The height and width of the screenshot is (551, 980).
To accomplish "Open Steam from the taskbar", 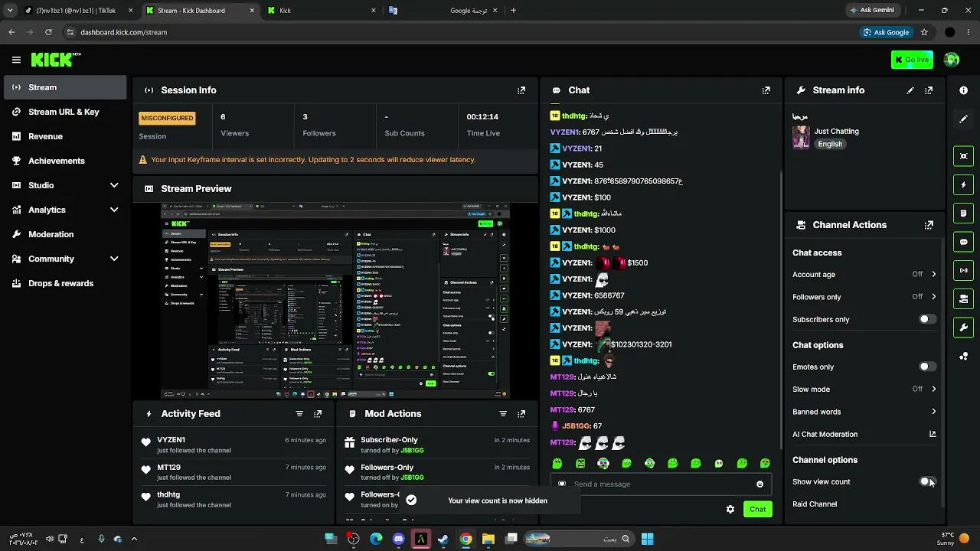I will 443,539.
